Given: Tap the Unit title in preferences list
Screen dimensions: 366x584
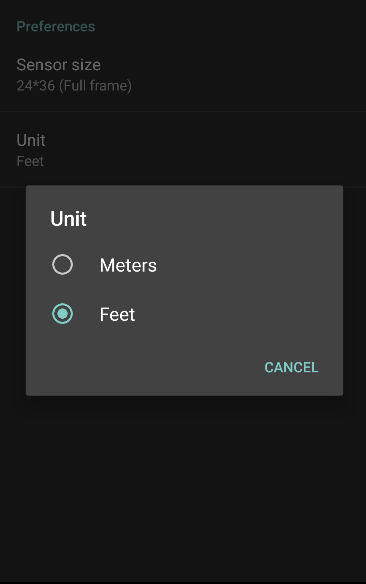Looking at the screenshot, I should 31,140.
